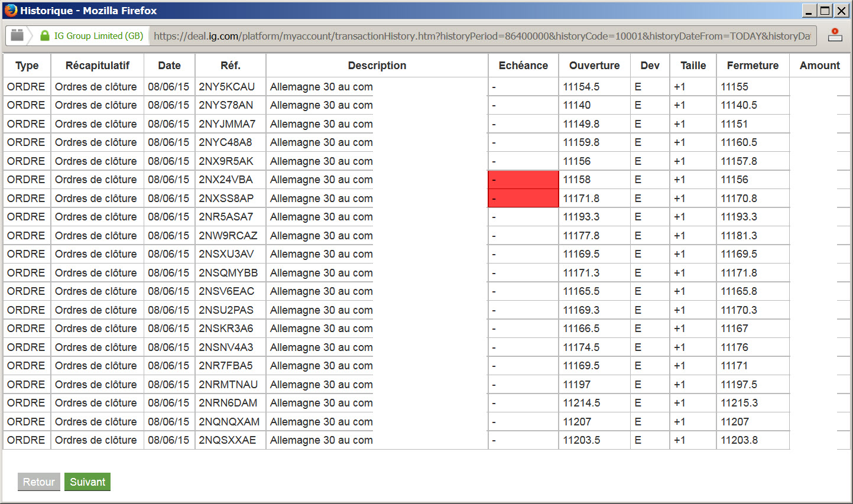This screenshot has height=504, width=853.
Task: Click the Ouverture column header
Action: tap(595, 66)
